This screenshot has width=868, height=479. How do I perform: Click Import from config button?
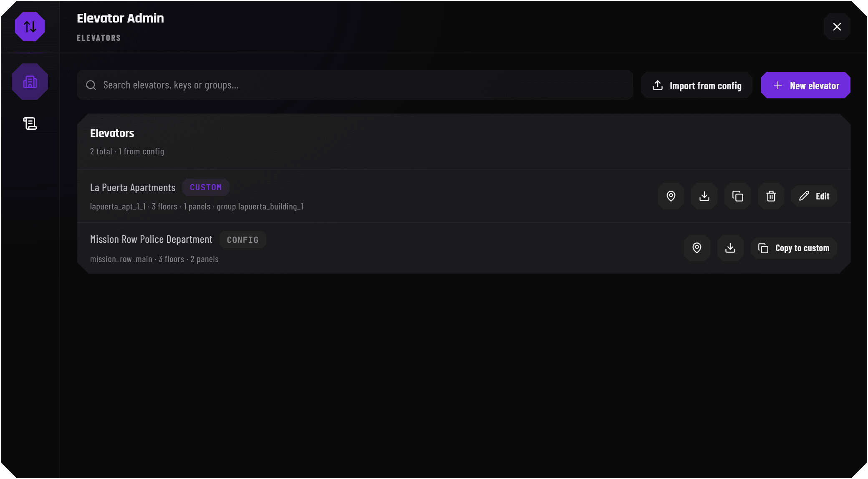click(x=697, y=85)
